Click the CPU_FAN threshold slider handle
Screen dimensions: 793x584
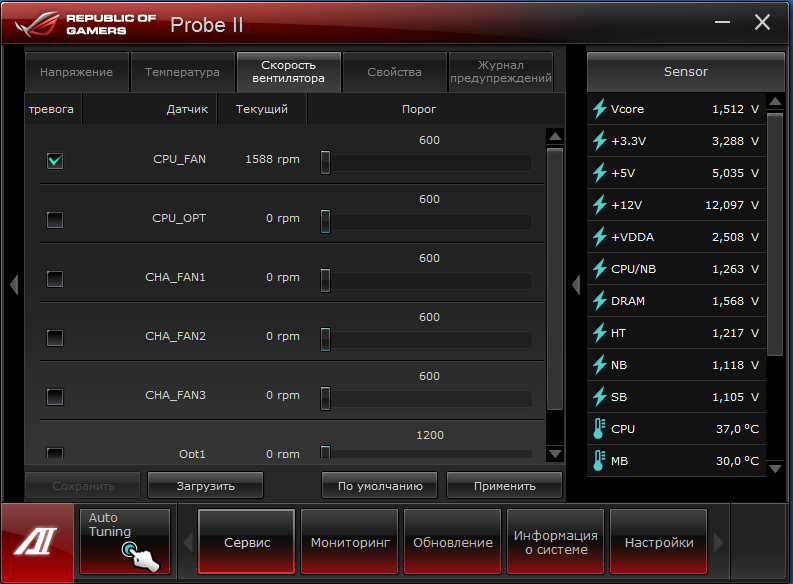[x=326, y=162]
